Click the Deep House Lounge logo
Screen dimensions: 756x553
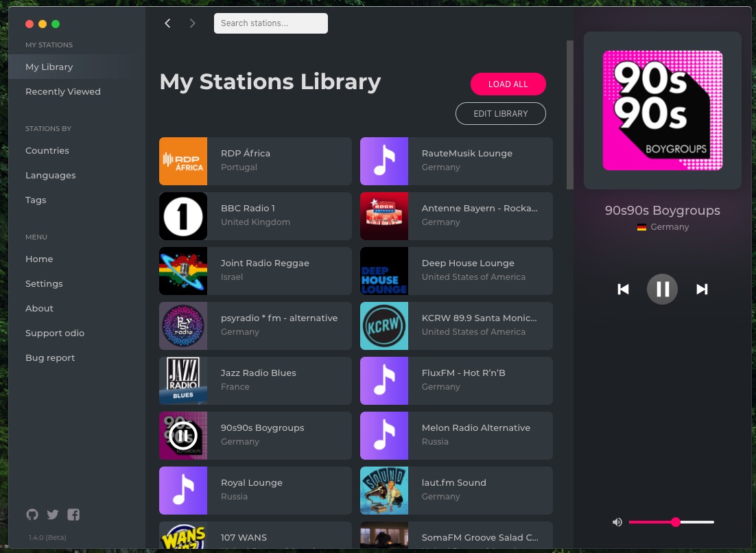pos(384,271)
